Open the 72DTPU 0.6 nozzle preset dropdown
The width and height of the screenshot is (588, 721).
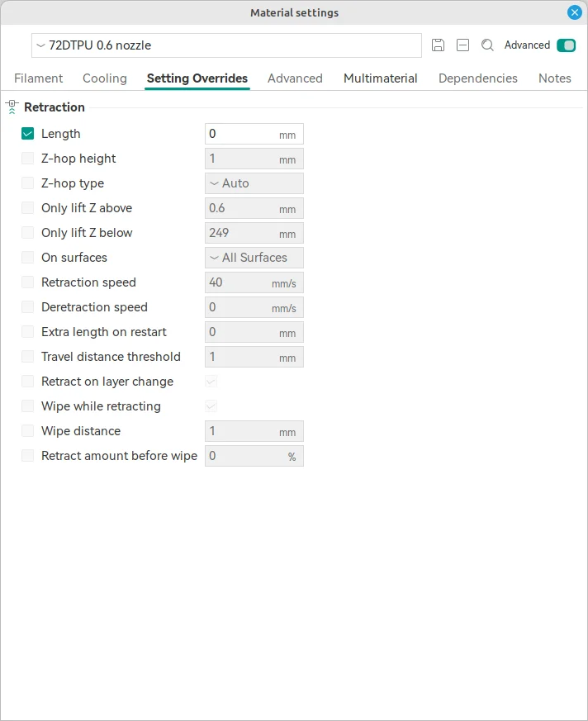pos(226,45)
